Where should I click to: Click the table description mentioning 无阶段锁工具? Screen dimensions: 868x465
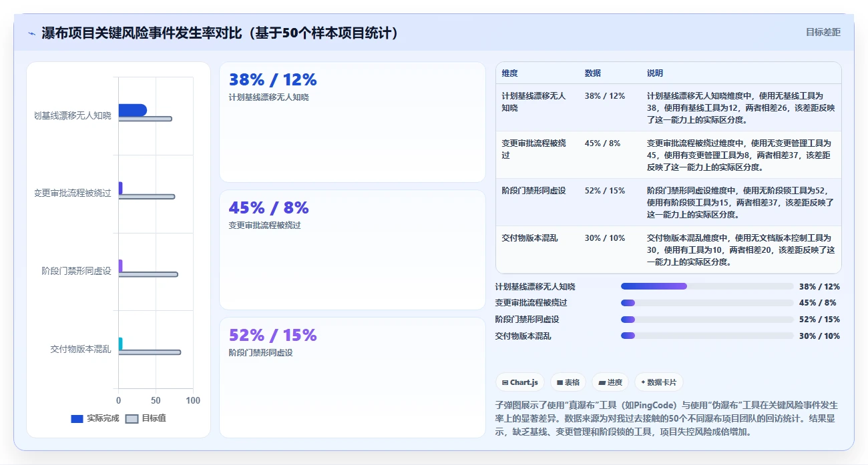pyautogui.click(x=741, y=202)
